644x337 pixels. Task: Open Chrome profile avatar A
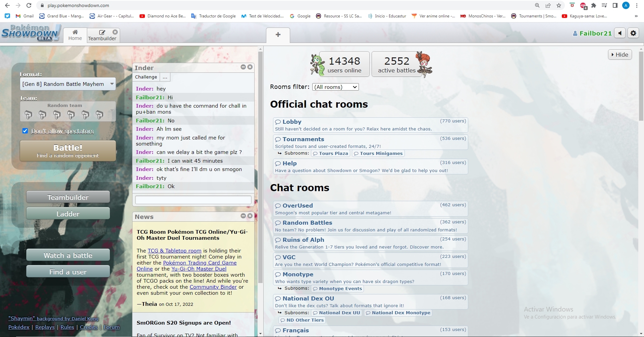pos(626,5)
